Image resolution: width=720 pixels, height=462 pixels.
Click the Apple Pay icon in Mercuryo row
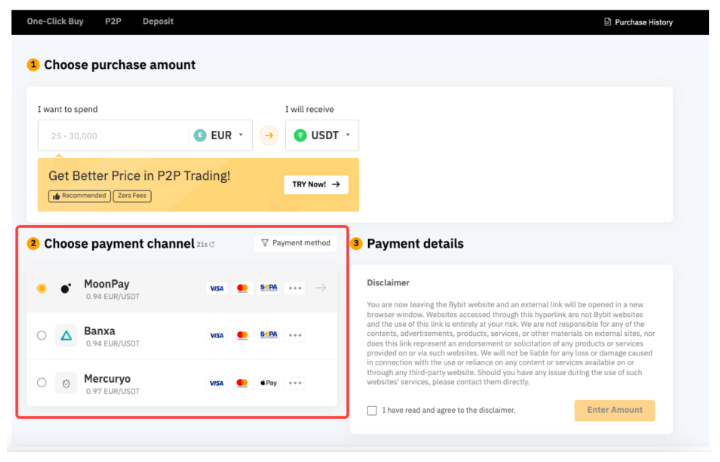tap(269, 383)
